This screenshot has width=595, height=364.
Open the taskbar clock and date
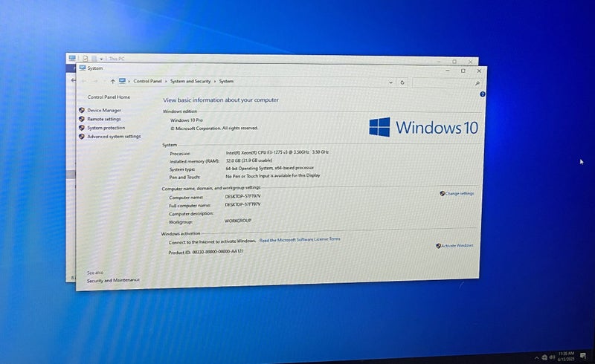[x=566, y=356]
